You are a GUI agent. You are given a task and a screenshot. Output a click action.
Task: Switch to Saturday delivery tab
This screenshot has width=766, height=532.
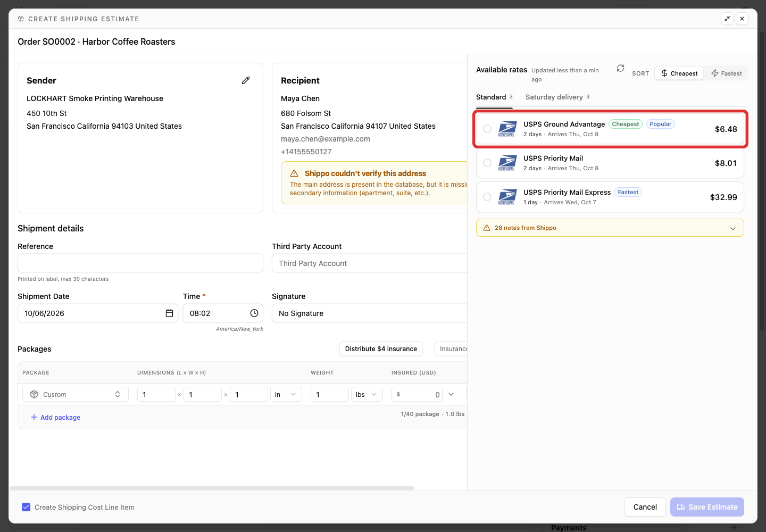pos(557,97)
